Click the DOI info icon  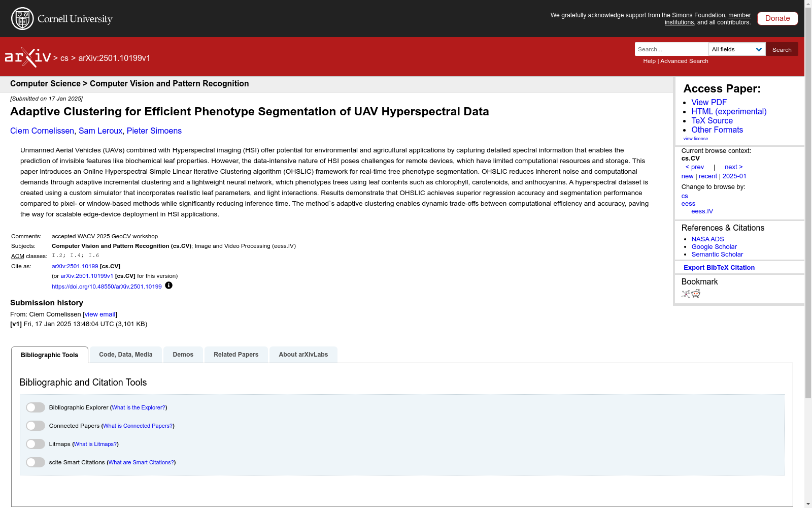[x=168, y=285]
